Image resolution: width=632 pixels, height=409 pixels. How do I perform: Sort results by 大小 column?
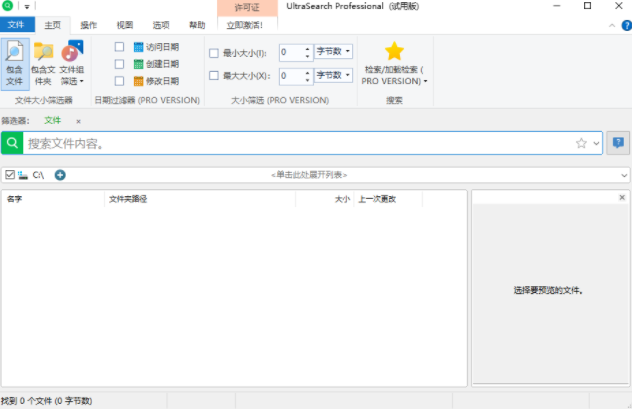click(325, 199)
